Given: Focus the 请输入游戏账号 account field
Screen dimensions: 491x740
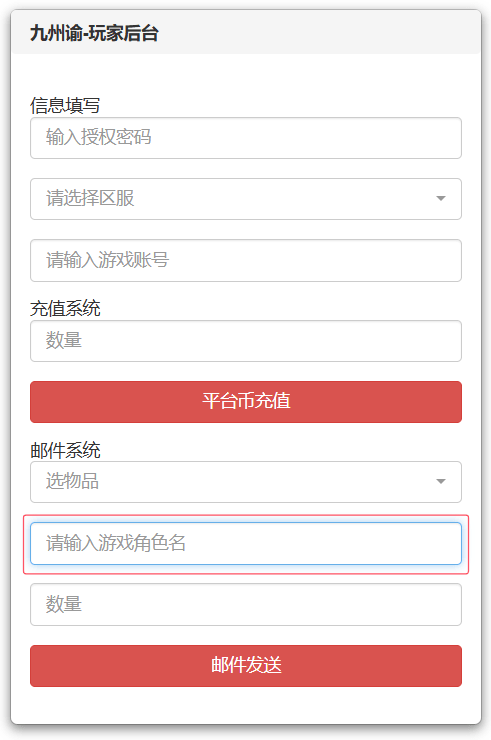Looking at the screenshot, I should (x=246, y=261).
